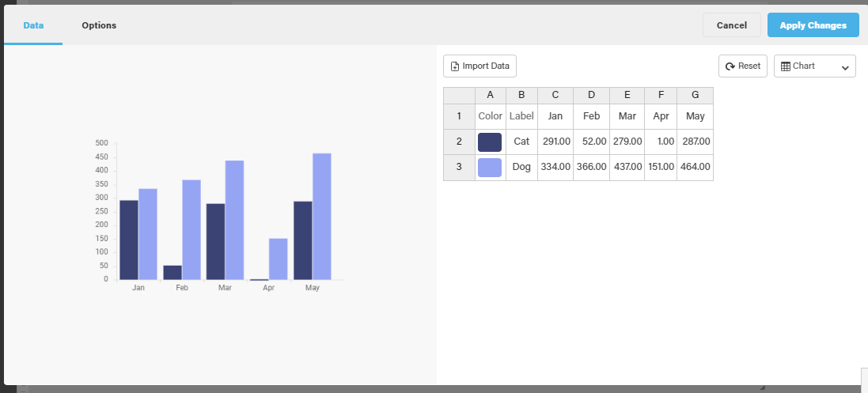This screenshot has width=868, height=393.
Task: Select column C header
Action: pos(555,95)
